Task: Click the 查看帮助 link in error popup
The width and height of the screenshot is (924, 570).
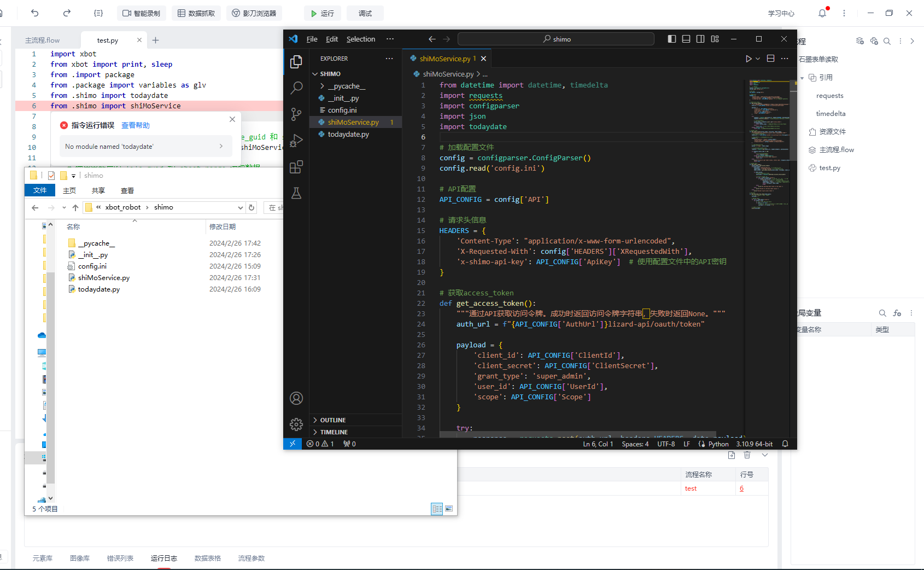Action: (135, 125)
